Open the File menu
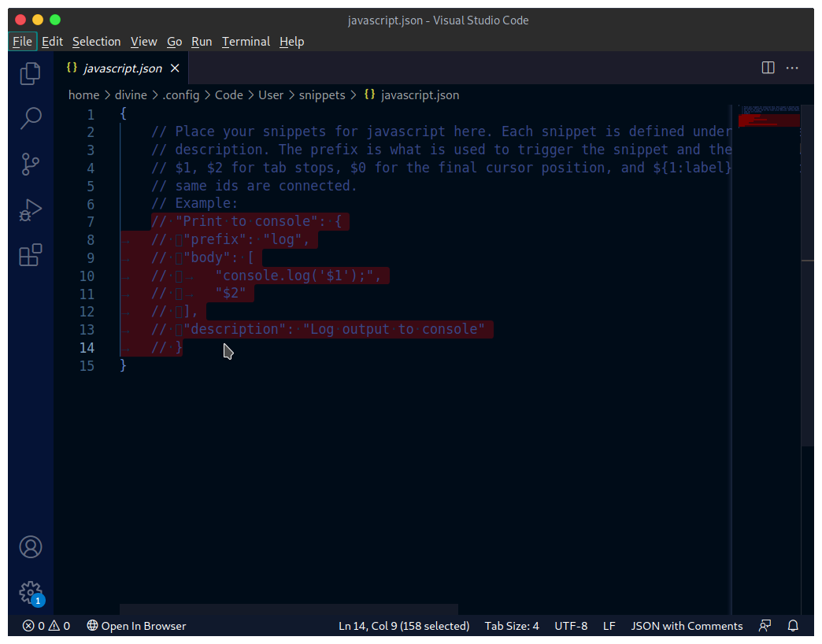The width and height of the screenshot is (822, 644). pyautogui.click(x=22, y=42)
